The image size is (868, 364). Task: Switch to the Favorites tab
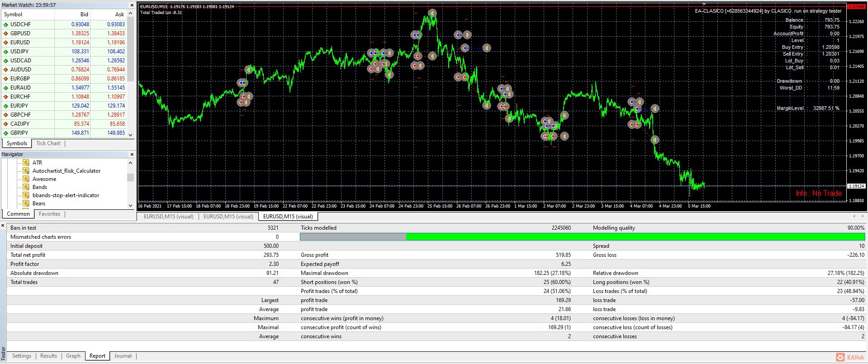(49, 214)
